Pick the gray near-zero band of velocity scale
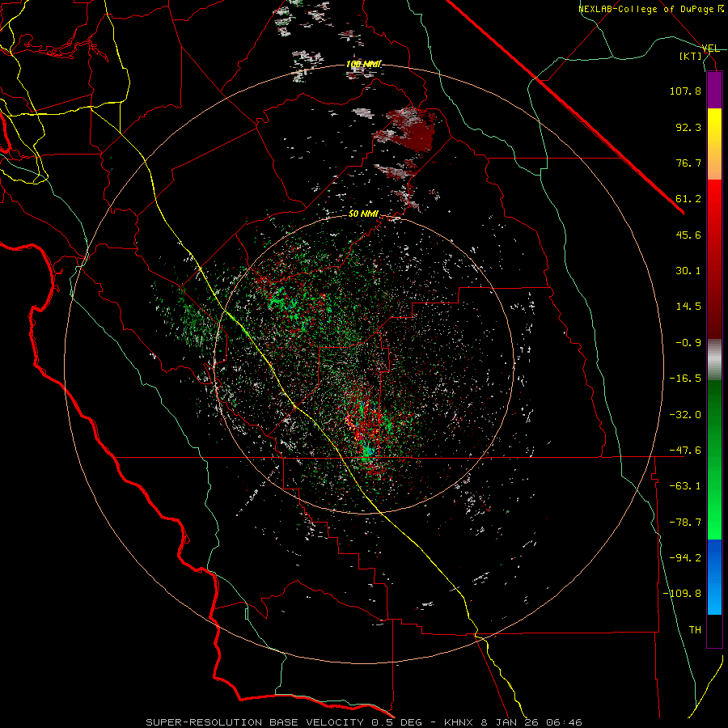 click(x=714, y=360)
